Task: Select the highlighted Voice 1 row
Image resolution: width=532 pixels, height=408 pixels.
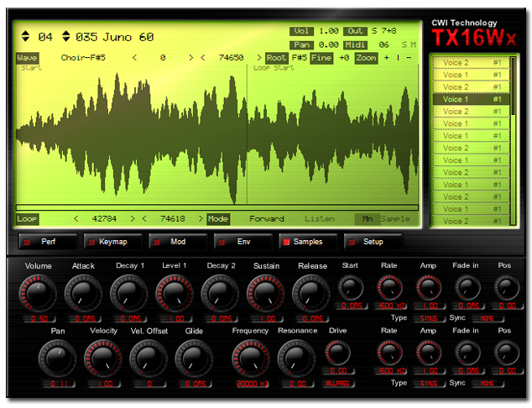Action: pyautogui.click(x=472, y=99)
